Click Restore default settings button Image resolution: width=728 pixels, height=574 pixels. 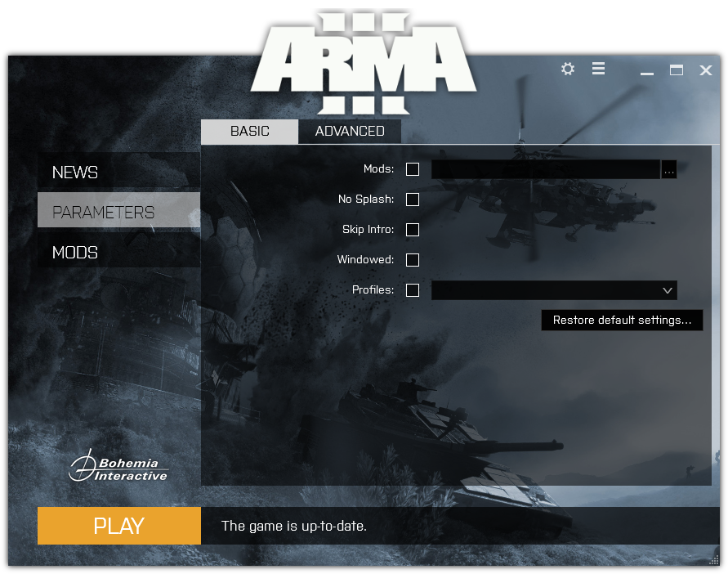point(622,321)
